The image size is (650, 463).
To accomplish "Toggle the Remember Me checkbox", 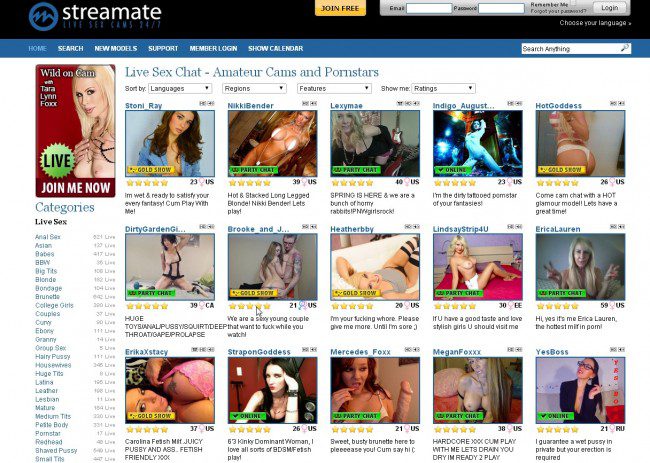I will coord(573,2).
